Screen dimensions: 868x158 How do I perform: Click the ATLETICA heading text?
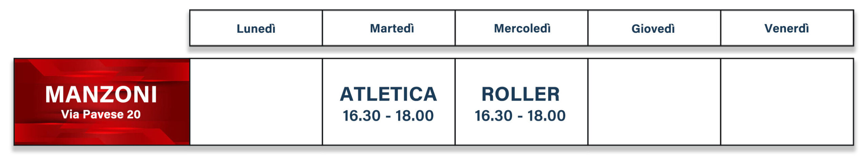[388, 94]
